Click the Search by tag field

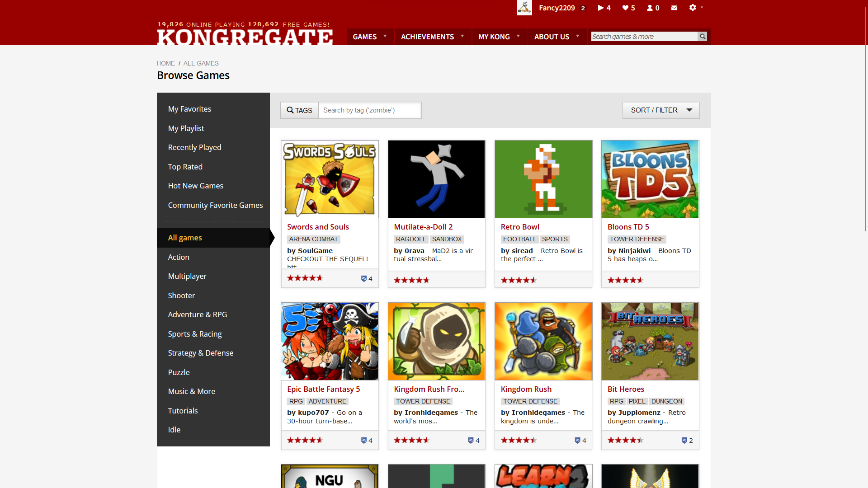[369, 110]
